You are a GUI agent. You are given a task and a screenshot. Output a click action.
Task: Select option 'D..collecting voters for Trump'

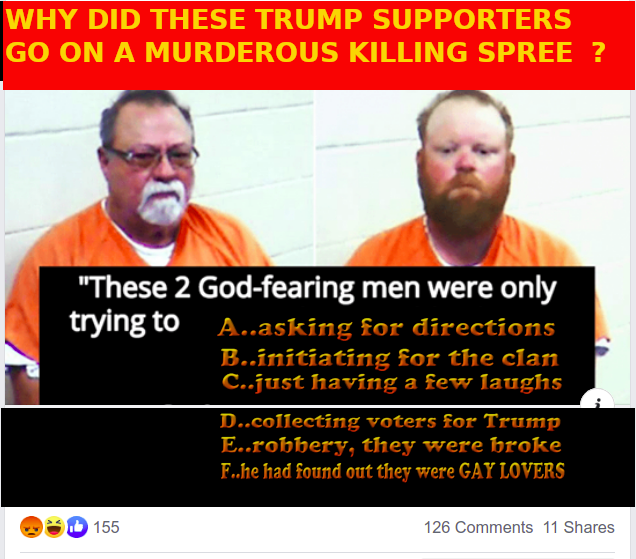pyautogui.click(x=390, y=421)
